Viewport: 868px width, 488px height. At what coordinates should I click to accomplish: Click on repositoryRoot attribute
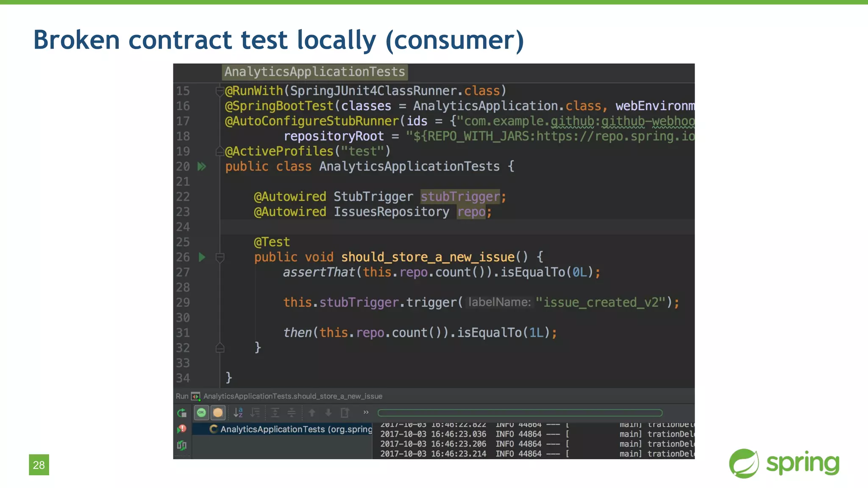coord(334,136)
